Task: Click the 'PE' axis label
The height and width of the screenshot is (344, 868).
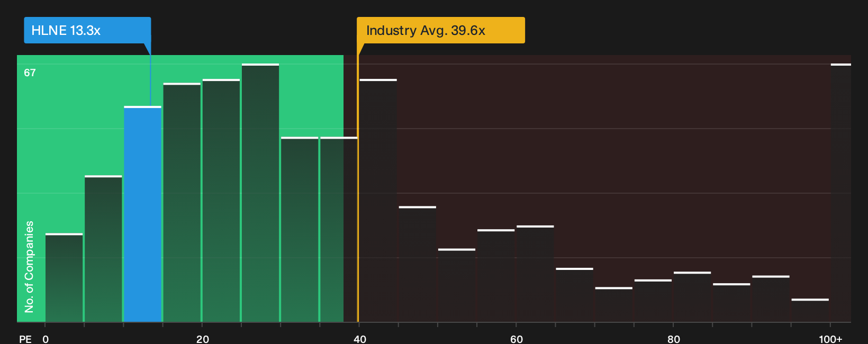Action: pyautogui.click(x=25, y=339)
